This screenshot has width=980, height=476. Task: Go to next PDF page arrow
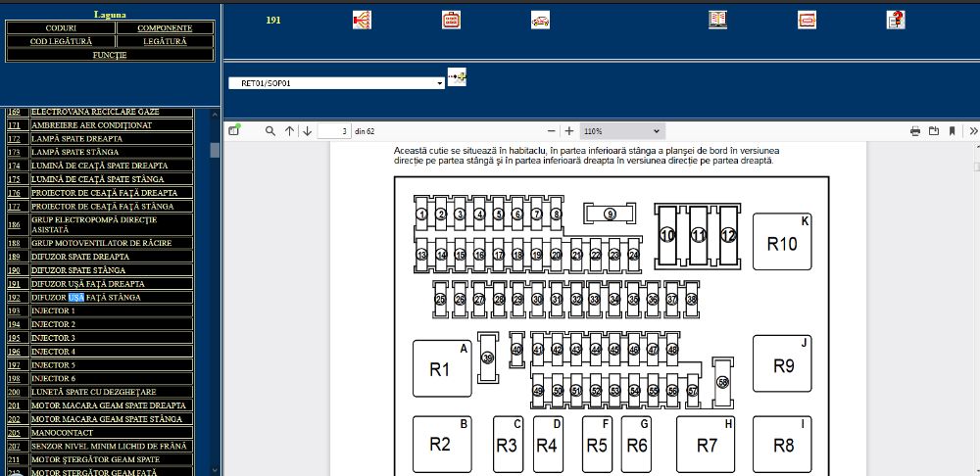(307, 131)
